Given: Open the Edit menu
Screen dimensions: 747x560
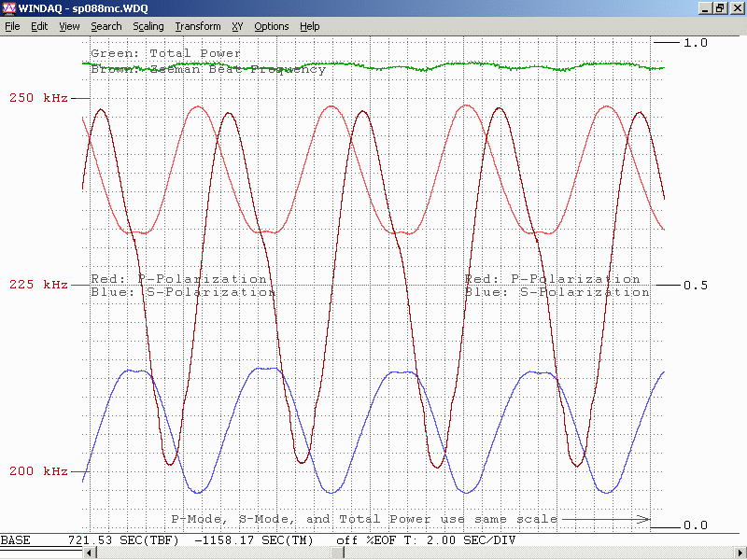Looking at the screenshot, I should click(39, 26).
